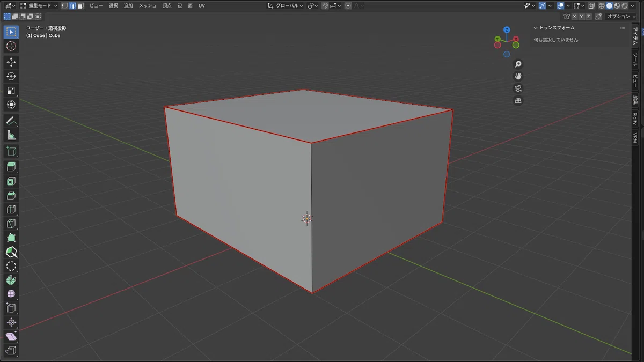Viewport: 644px width, 362px height.
Task: Toggle viewport gizmos display
Action: click(543, 5)
